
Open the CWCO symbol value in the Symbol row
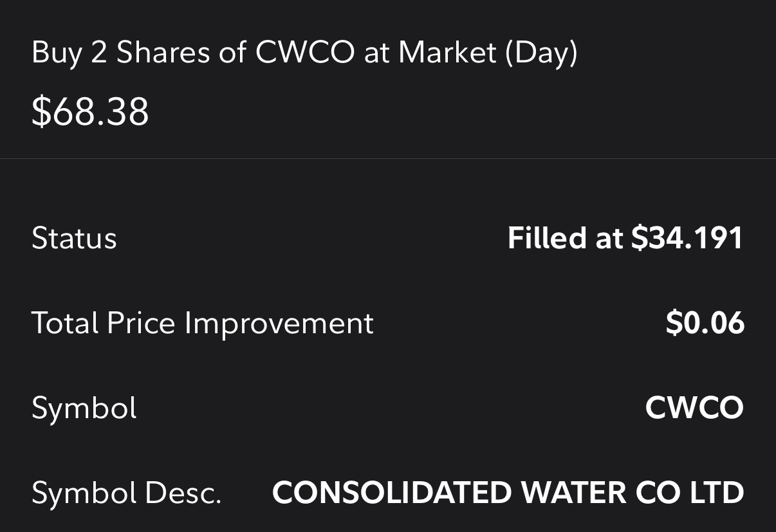click(x=694, y=408)
